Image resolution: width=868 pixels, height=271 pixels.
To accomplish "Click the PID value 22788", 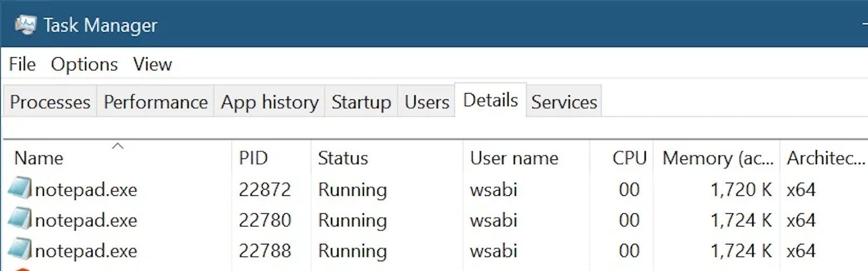I will click(x=265, y=251).
